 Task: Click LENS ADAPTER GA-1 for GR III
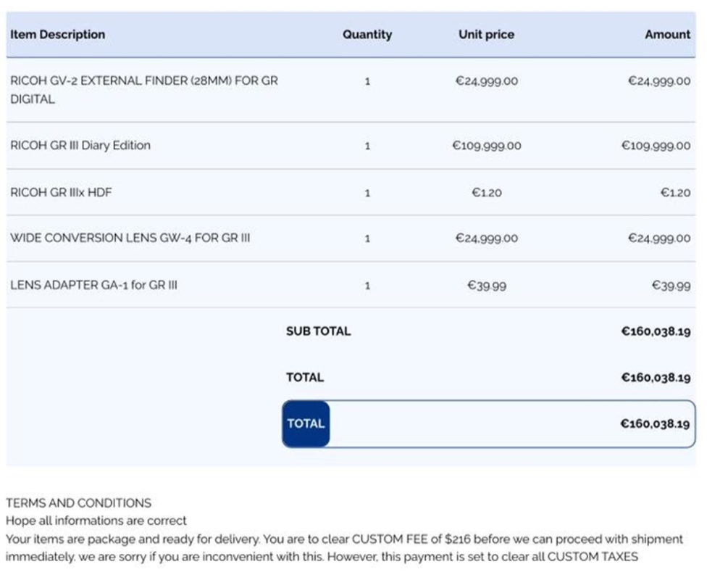(93, 285)
